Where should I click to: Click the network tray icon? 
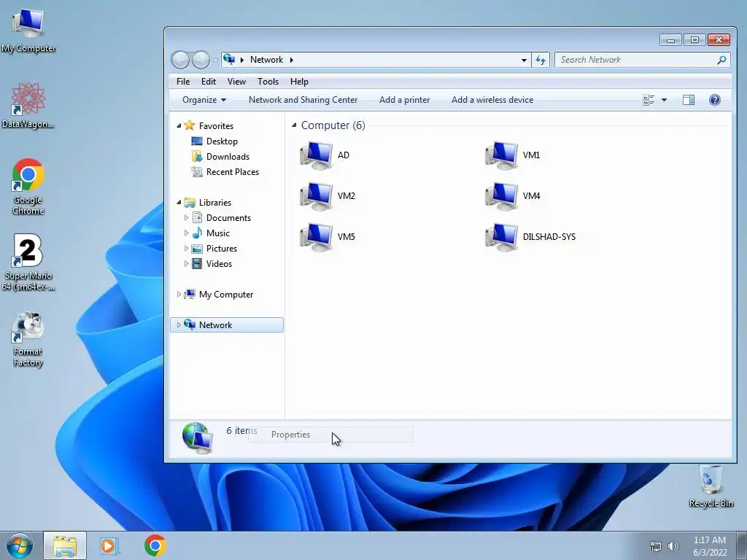(656, 546)
